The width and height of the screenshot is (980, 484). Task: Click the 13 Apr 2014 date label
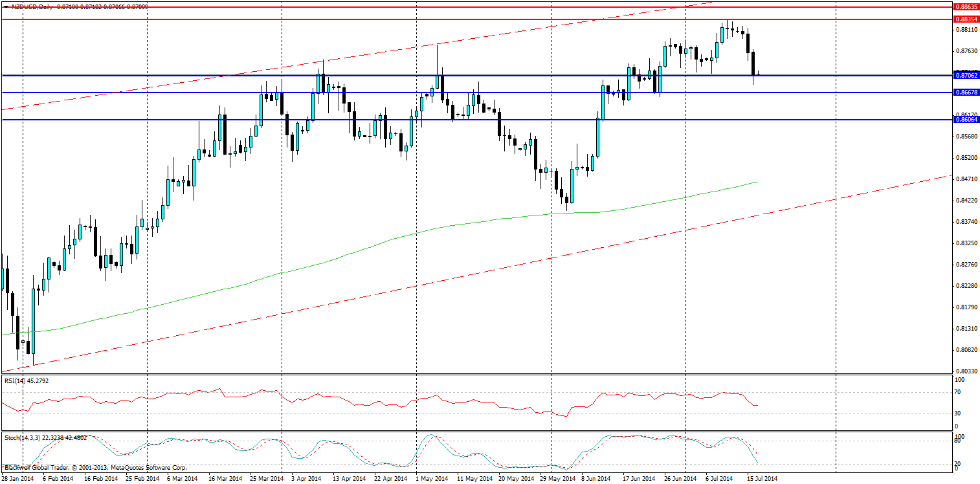(x=350, y=479)
